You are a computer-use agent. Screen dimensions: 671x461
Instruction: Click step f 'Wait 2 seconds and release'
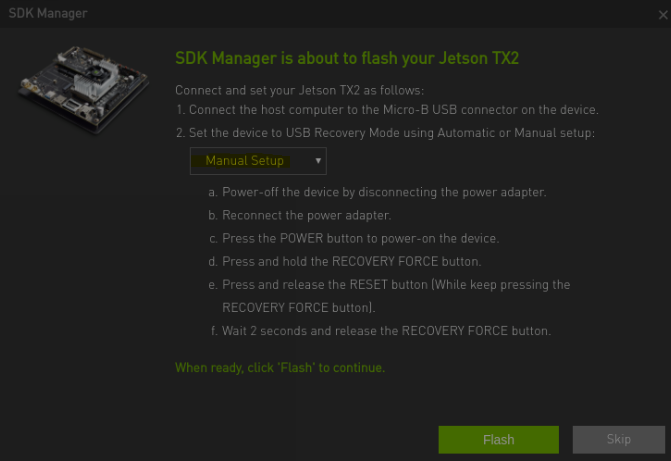381,331
